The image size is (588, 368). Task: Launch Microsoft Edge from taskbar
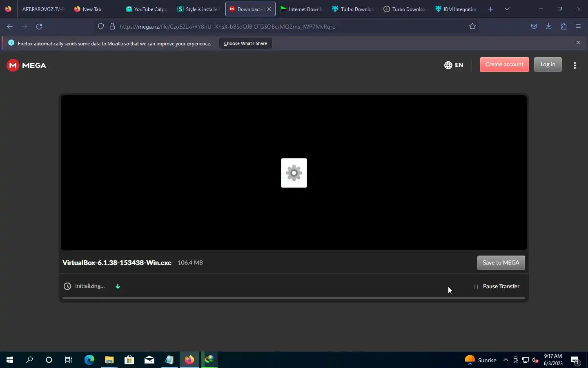click(89, 360)
